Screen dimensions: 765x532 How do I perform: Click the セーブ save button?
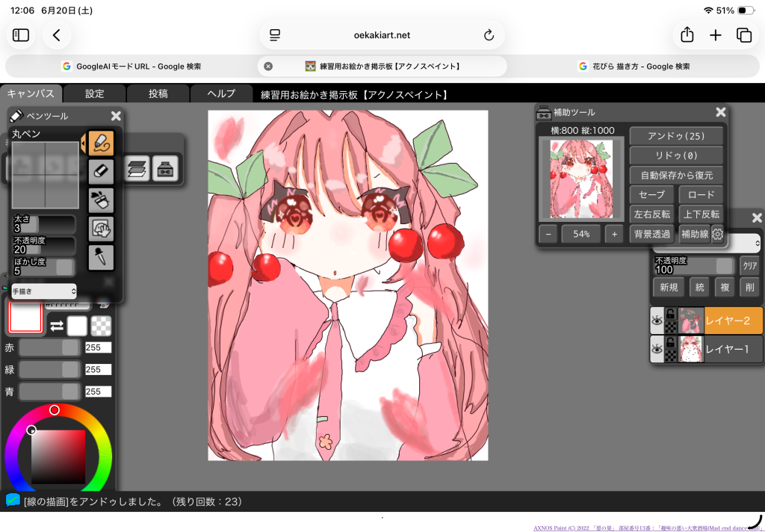[x=651, y=195]
